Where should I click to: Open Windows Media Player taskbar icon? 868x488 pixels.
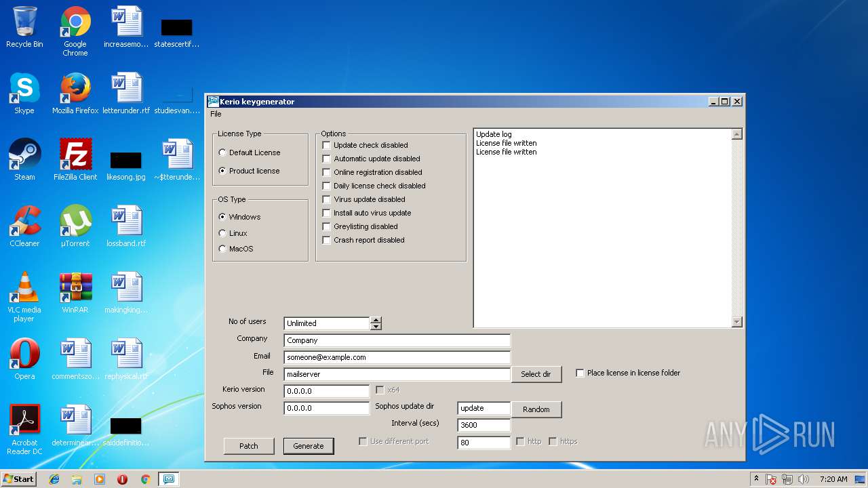pyautogui.click(x=100, y=479)
